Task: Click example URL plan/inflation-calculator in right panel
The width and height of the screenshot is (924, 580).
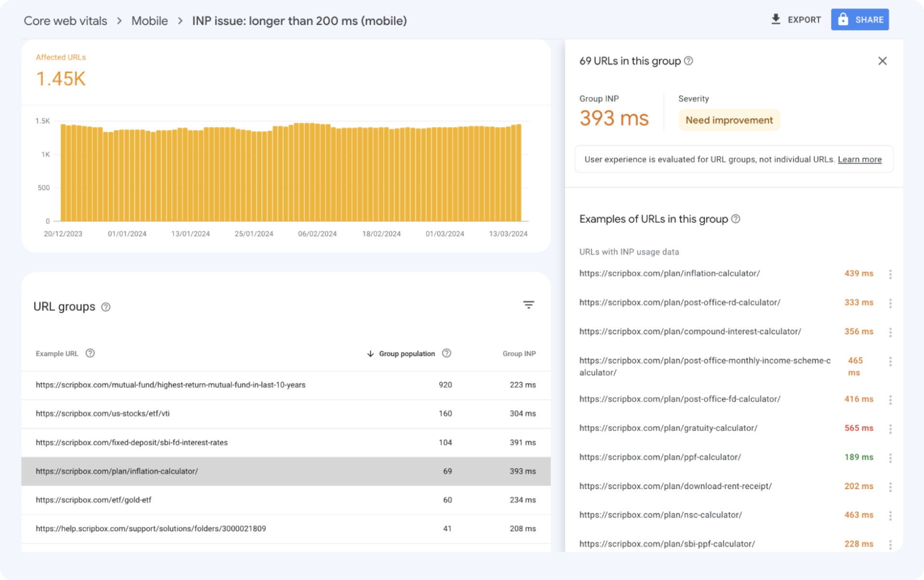Action: (x=669, y=273)
